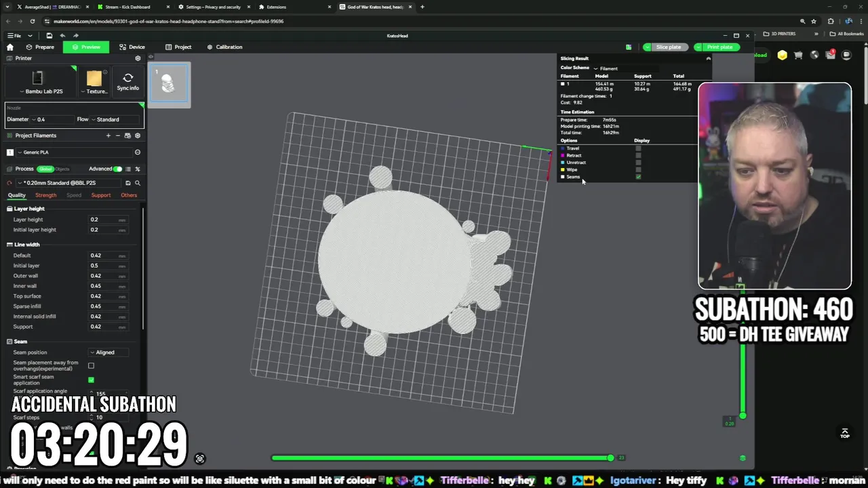Image resolution: width=868 pixels, height=488 pixels.
Task: Switch to the Project tab
Action: pyautogui.click(x=178, y=47)
